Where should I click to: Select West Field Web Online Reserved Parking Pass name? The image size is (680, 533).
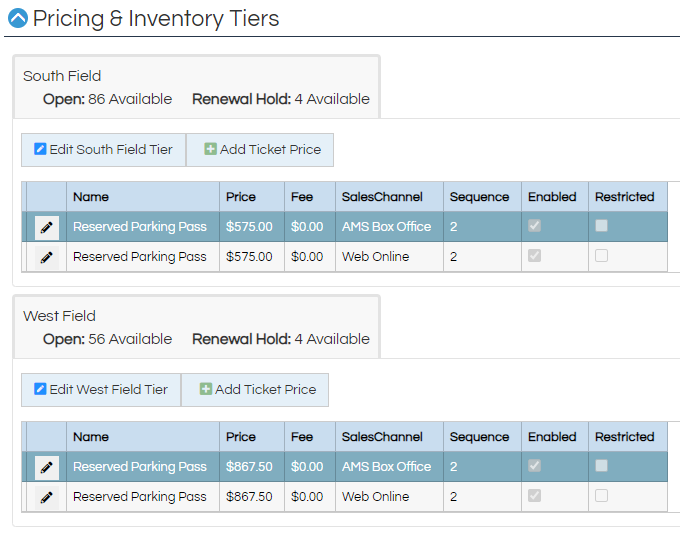pyautogui.click(x=140, y=497)
